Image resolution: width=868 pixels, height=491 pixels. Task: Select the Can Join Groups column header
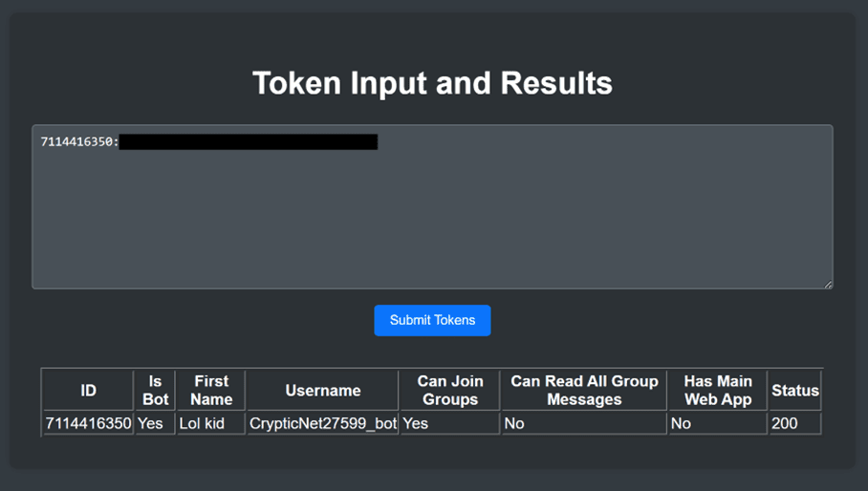(450, 391)
